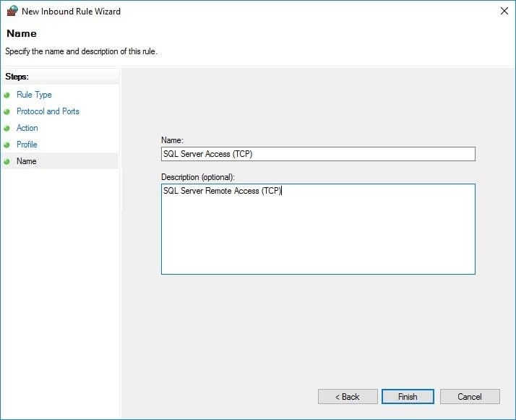516x420 pixels.
Task: Click the firewall wizard title bar icon
Action: point(12,11)
